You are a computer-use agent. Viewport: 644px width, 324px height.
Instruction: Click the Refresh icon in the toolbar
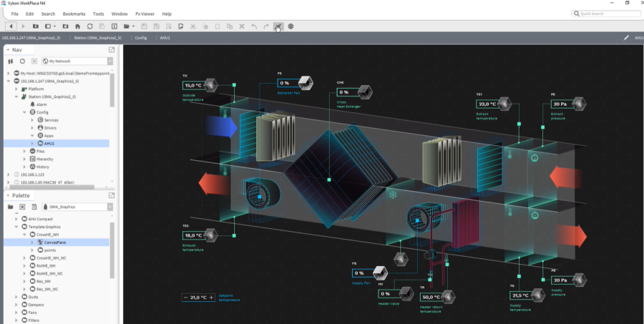coord(89,26)
